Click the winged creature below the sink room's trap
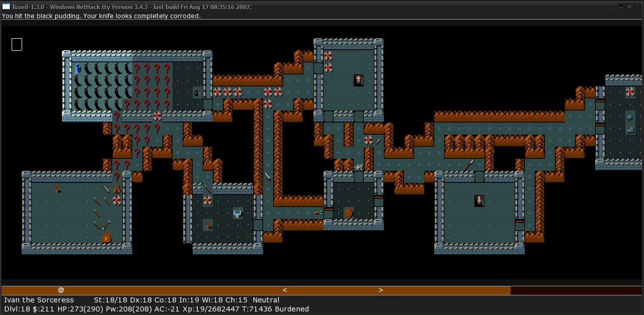The height and width of the screenshot is (315, 644). click(207, 225)
